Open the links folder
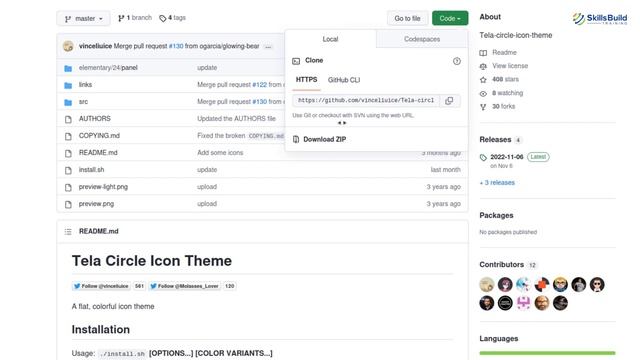Image resolution: width=640 pixels, height=360 pixels. pos(85,84)
